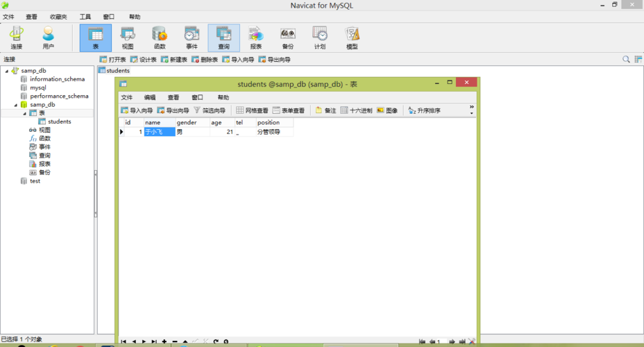Screen dimensions: 644x347
Task: Click 删除表 (Delete Table) in object toolbar
Action: point(205,60)
